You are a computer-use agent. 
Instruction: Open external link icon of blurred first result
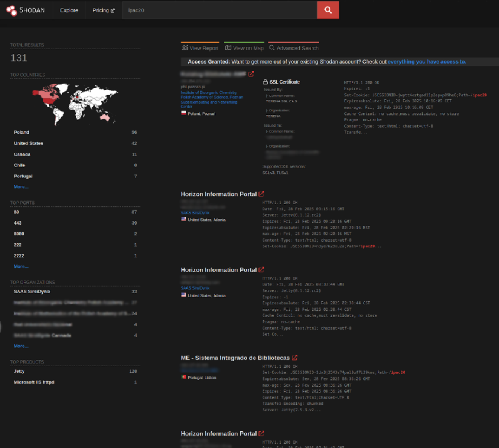point(251,74)
